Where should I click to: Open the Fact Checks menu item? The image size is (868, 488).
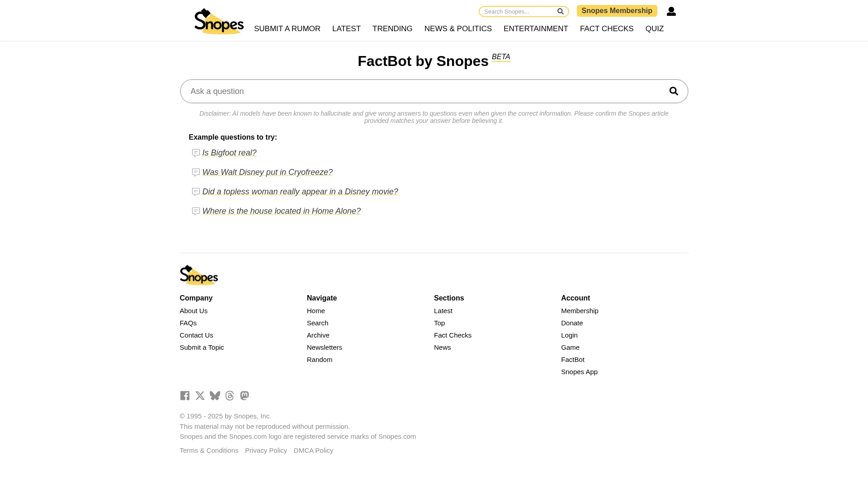[x=606, y=29]
